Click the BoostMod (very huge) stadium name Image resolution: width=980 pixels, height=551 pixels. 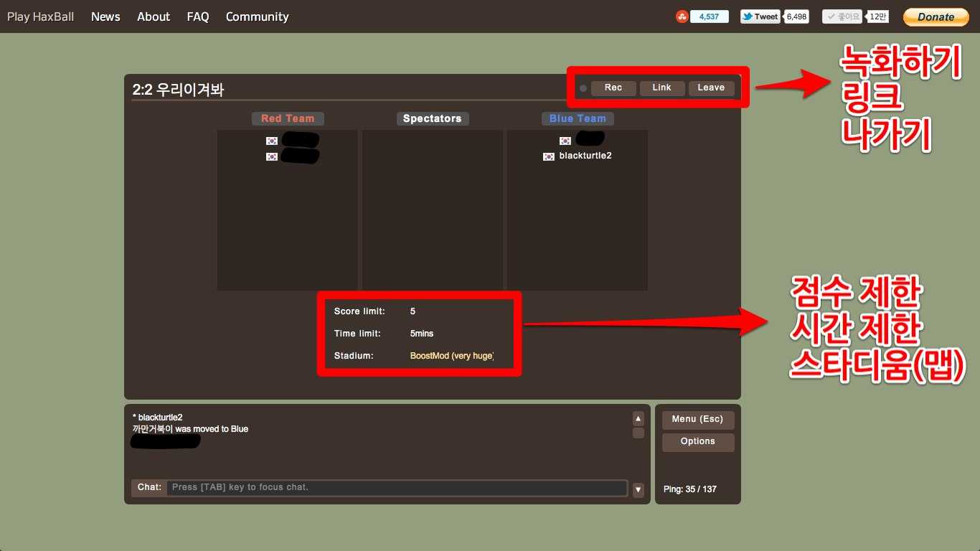(452, 356)
